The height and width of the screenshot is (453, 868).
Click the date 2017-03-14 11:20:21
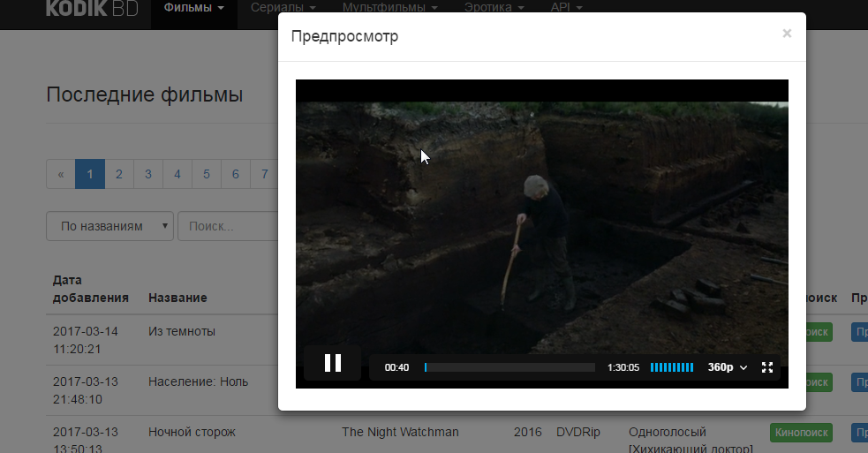point(86,340)
